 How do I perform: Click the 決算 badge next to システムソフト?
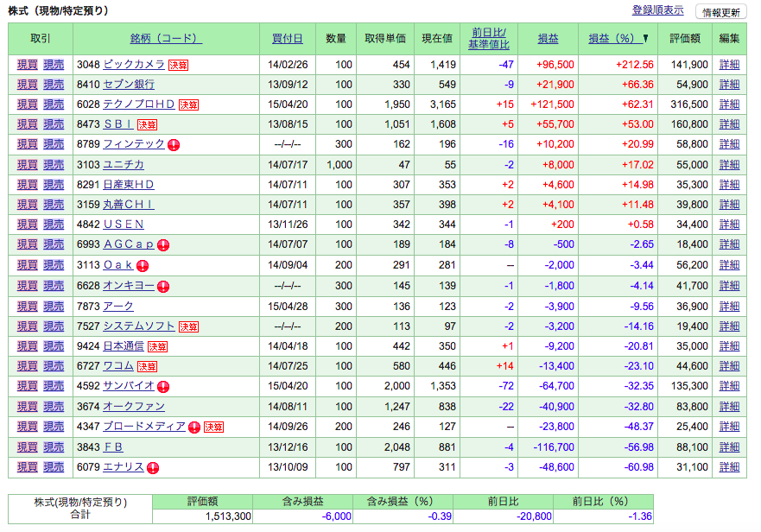[188, 326]
